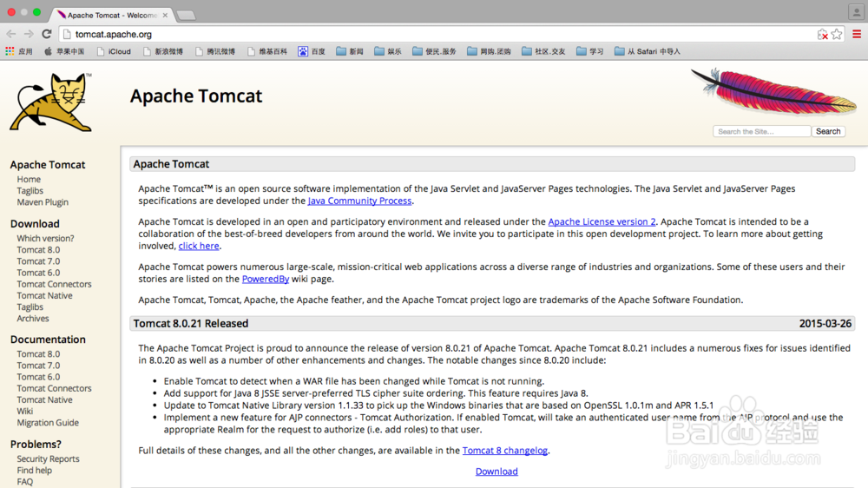Open the 娱乐 bookmarks folder
This screenshot has height=488, width=868.
point(388,51)
